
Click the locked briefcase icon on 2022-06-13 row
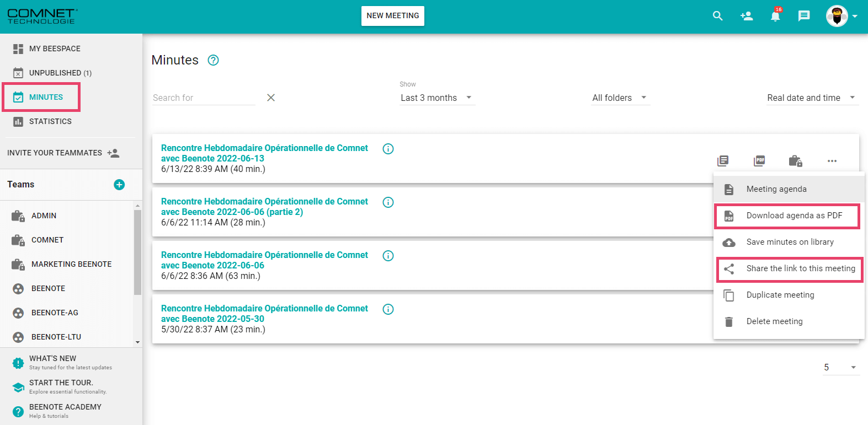(796, 160)
